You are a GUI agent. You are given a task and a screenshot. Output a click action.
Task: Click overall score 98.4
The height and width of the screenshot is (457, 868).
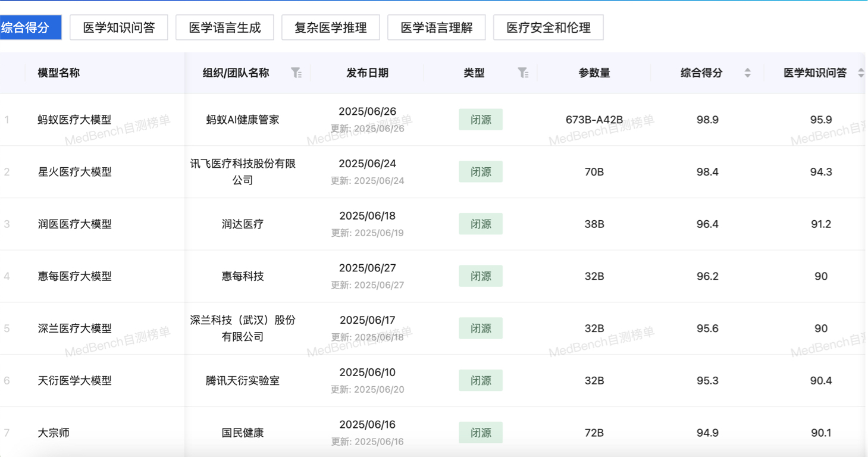point(707,172)
